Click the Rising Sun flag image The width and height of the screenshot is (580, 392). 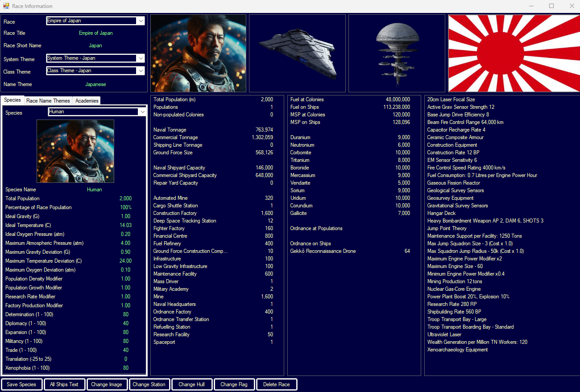514,53
